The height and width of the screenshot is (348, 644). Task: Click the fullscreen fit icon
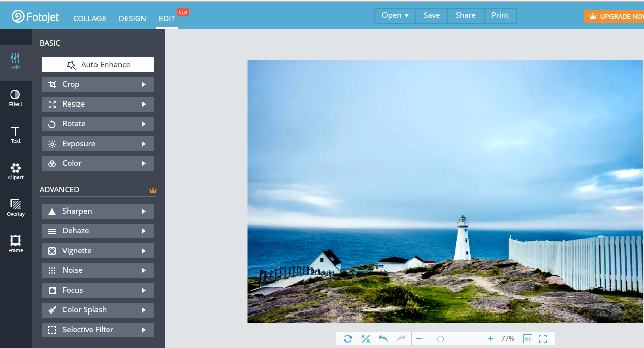point(543,339)
